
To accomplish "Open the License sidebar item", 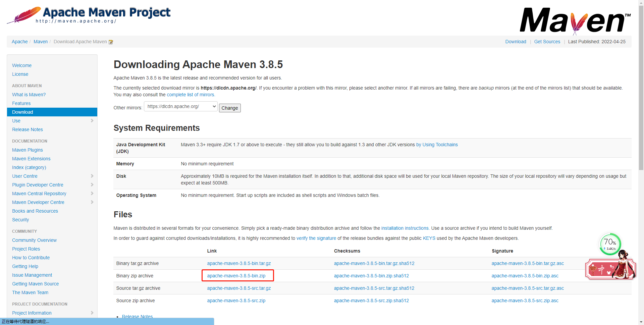I will (20, 74).
